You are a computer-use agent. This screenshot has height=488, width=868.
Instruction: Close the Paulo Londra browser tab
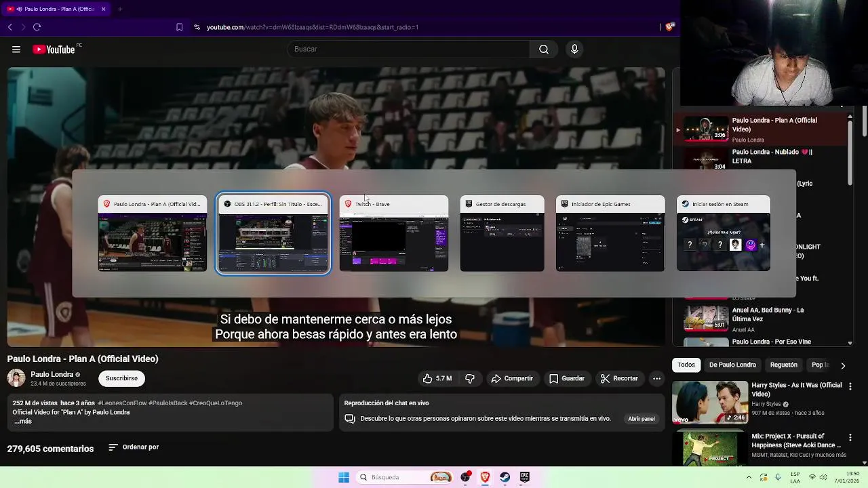click(x=103, y=9)
